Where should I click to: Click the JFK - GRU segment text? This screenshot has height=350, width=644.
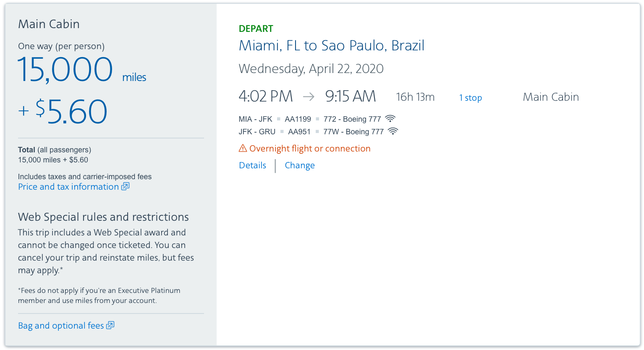point(257,132)
